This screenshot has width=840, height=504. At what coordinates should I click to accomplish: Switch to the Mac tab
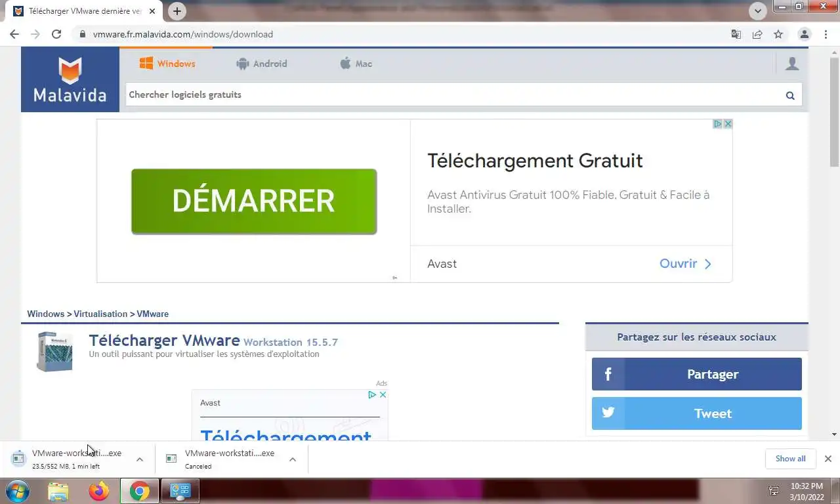pyautogui.click(x=356, y=64)
